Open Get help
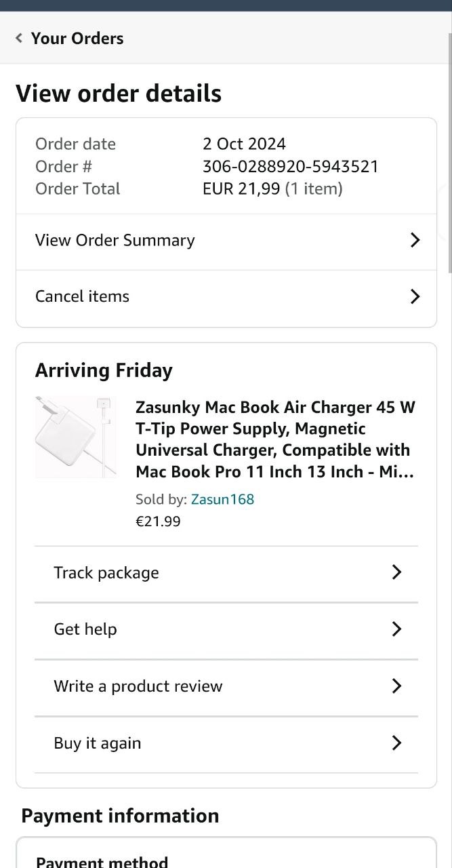 (85, 629)
